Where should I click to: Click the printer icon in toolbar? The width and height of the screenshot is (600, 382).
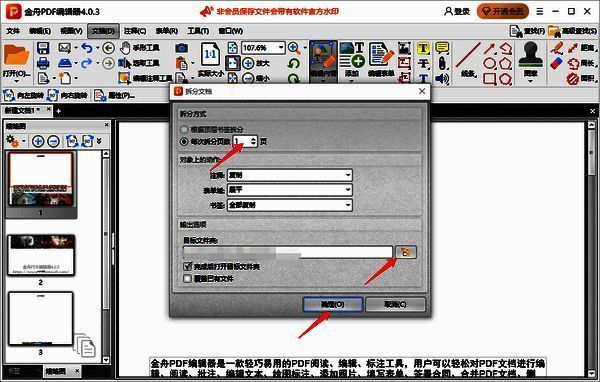[43, 63]
